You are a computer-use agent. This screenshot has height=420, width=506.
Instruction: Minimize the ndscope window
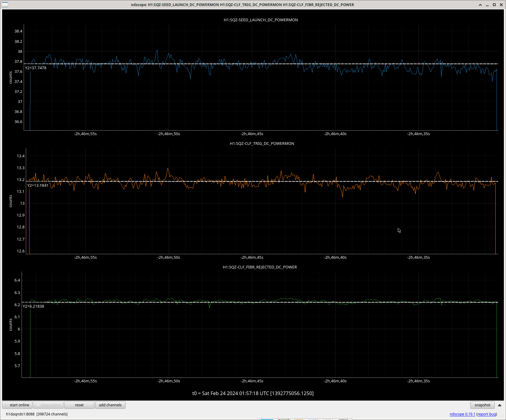[487, 5]
